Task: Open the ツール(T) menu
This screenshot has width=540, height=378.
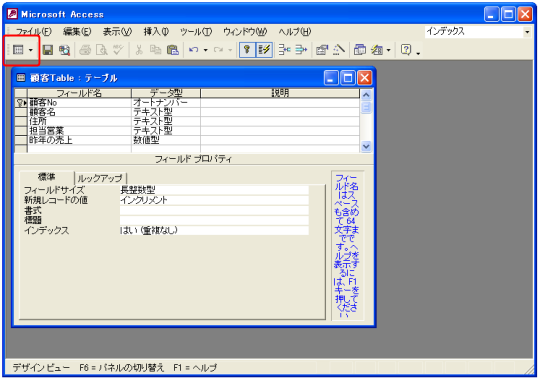Action: 196,32
